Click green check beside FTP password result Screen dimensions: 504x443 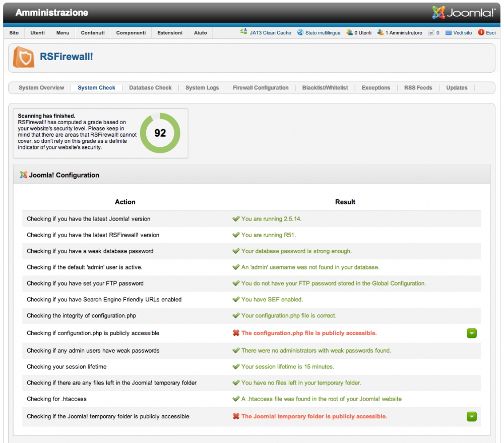click(x=236, y=283)
